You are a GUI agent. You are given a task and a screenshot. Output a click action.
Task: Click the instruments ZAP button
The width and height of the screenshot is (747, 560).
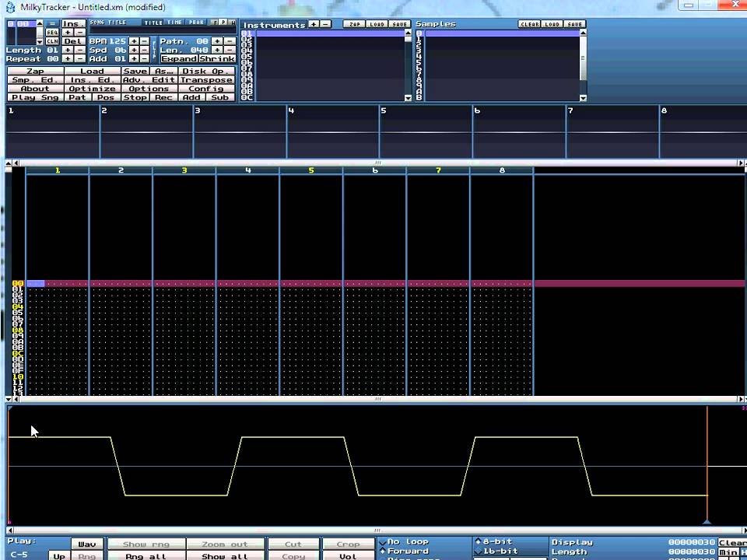tap(355, 24)
